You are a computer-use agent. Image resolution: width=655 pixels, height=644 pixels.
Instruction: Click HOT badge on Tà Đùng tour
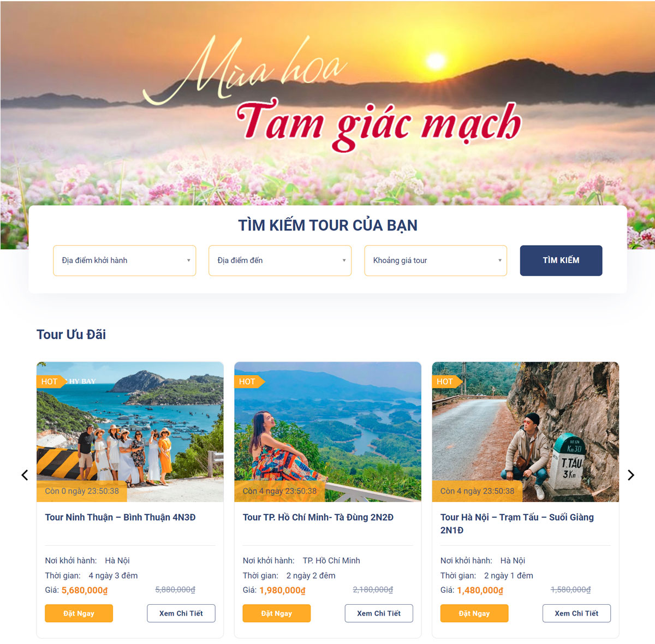(249, 381)
